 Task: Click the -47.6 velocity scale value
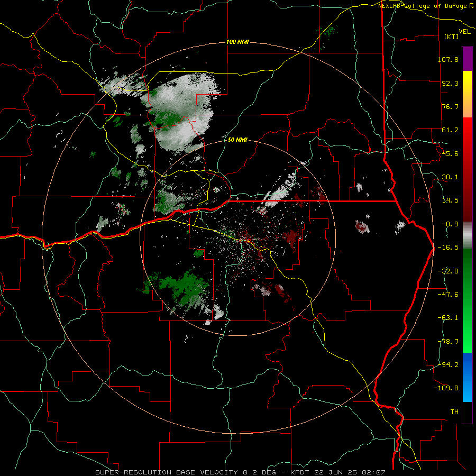pyautogui.click(x=448, y=295)
